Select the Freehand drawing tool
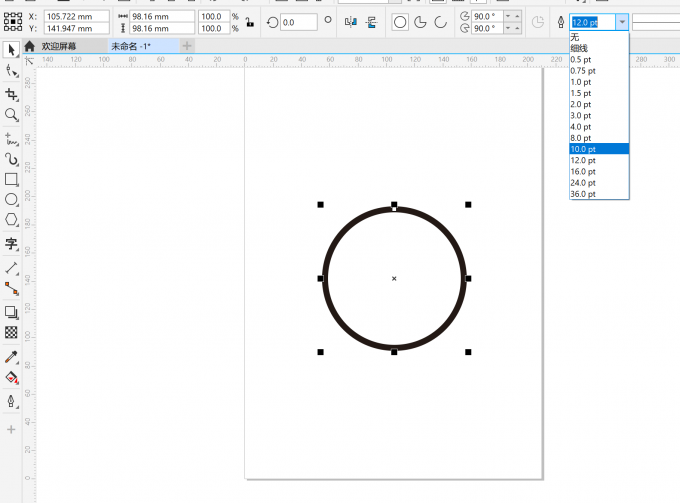This screenshot has width=680, height=503. (11, 139)
